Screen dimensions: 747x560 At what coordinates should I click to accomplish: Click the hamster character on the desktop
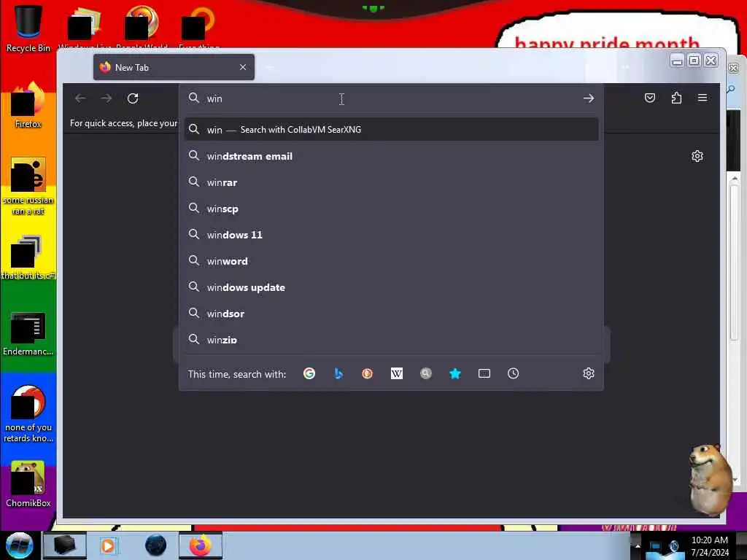click(711, 480)
